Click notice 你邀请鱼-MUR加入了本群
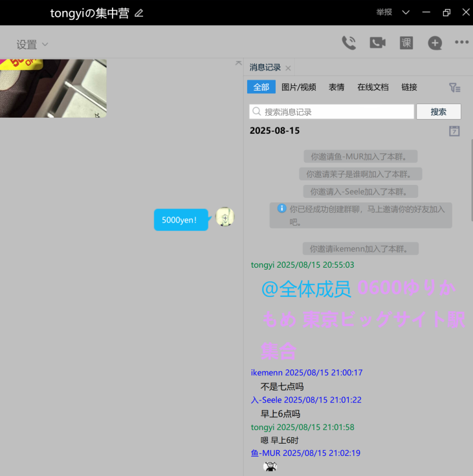 [360, 157]
